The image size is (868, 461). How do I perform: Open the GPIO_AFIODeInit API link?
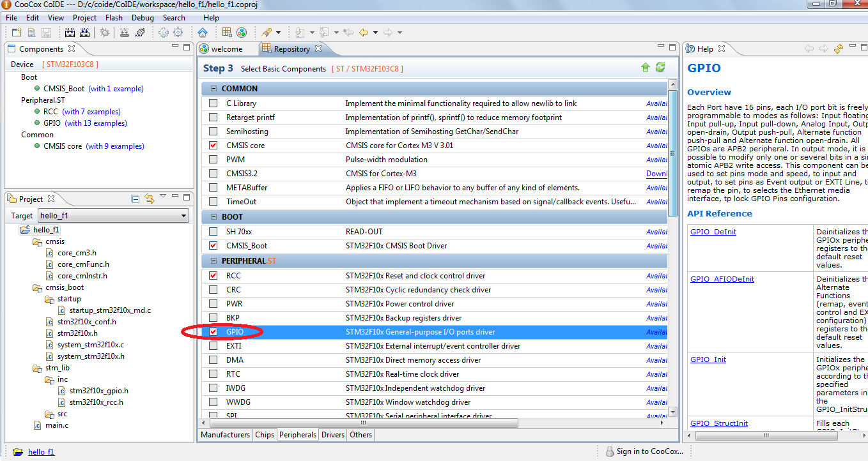click(722, 279)
